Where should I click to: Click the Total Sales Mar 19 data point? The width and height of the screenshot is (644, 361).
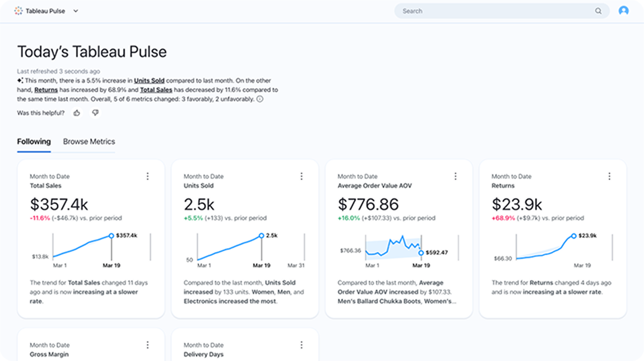111,236
